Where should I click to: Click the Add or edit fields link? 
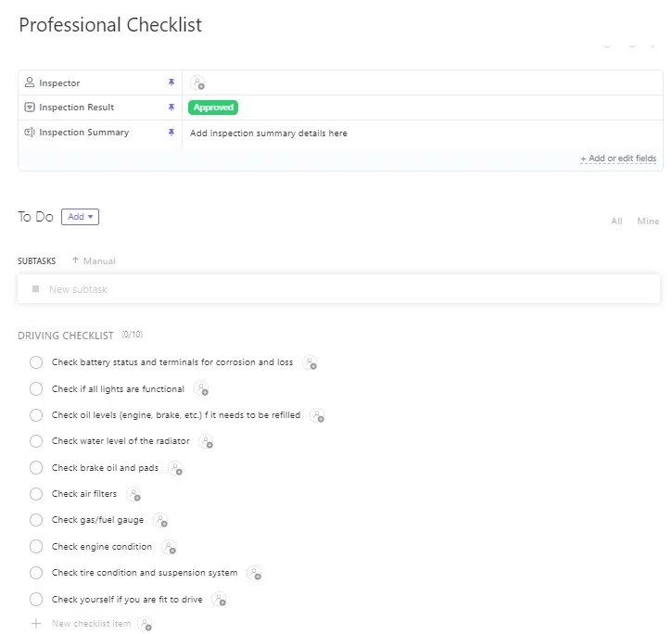(618, 158)
